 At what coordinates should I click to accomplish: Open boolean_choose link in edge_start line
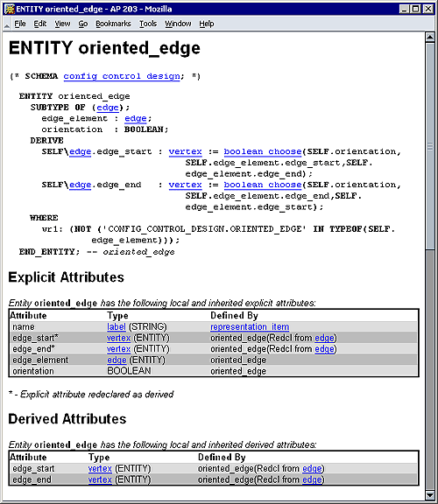tap(263, 151)
